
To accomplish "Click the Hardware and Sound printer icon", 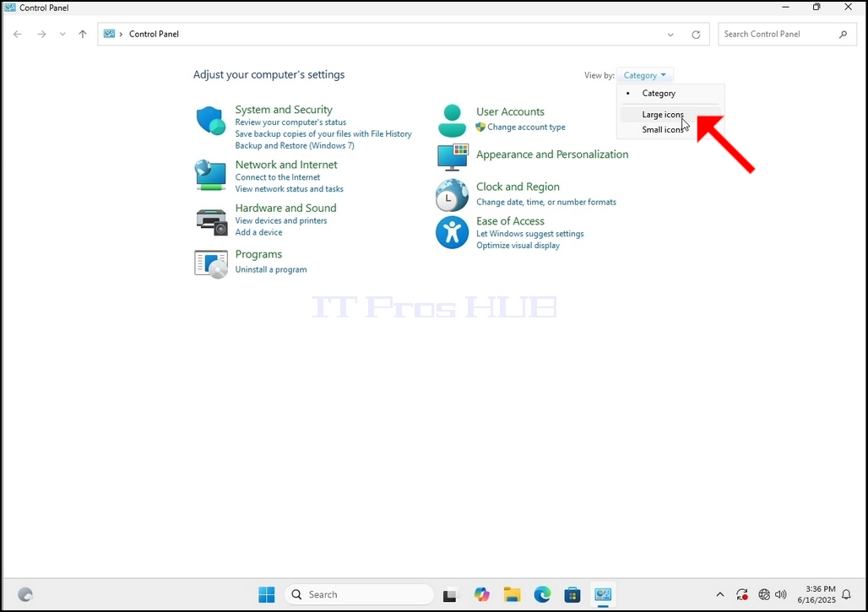I will click(x=211, y=221).
